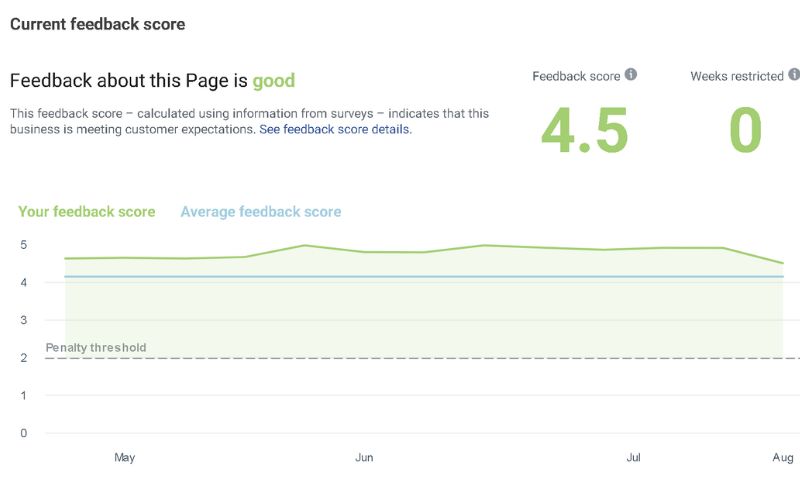
Task: Click the Weeks restricted info icon
Action: pyautogui.click(x=794, y=74)
